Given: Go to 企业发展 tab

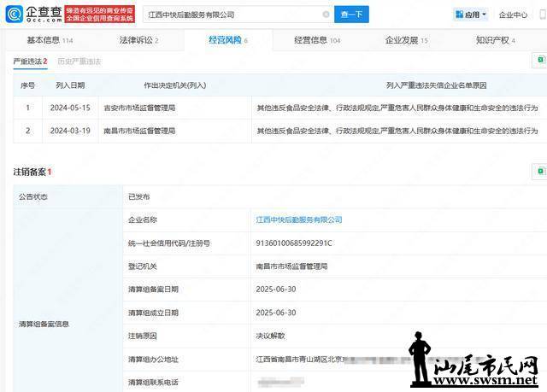Looking at the screenshot, I should click(x=406, y=40).
